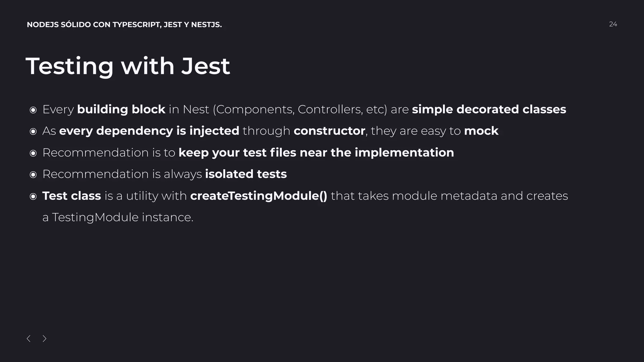Click the bold 'every dependency is injected' text
This screenshot has width=644, height=362.
(149, 131)
